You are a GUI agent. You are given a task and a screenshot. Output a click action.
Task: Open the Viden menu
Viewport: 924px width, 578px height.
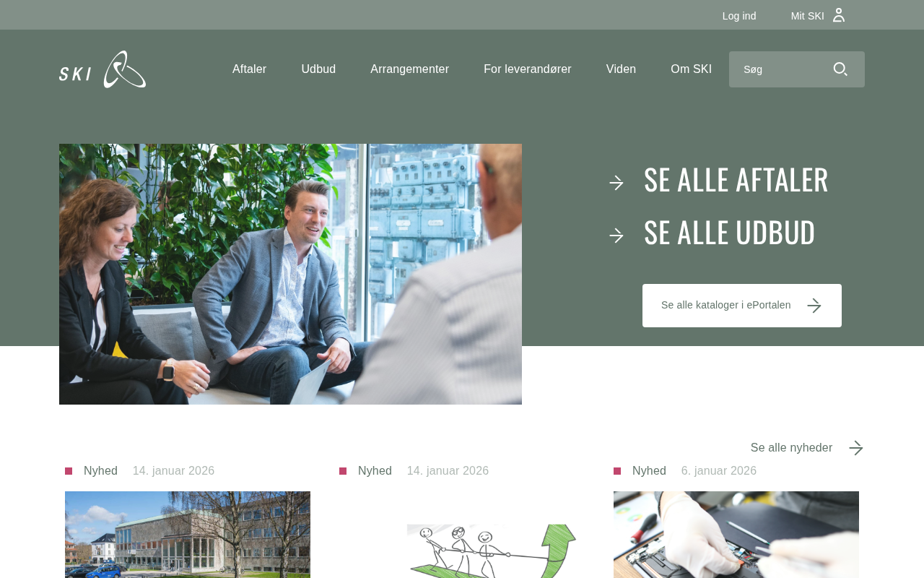point(621,69)
